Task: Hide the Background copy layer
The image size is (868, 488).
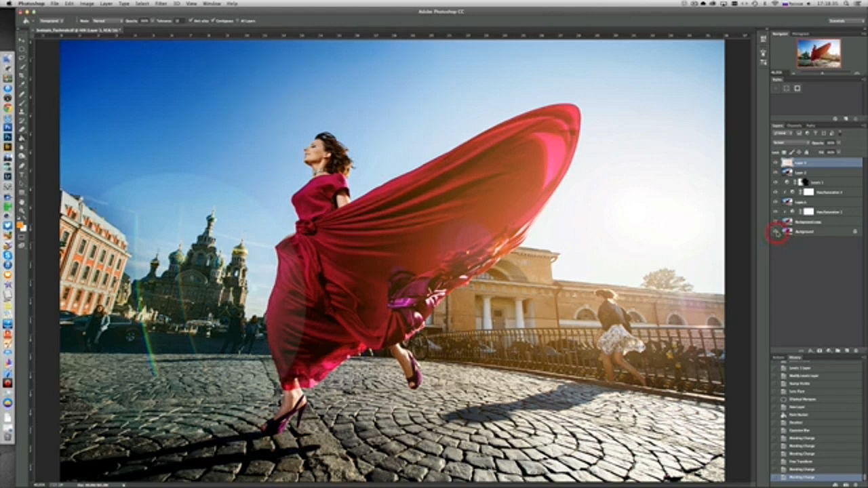Action: 776,222
